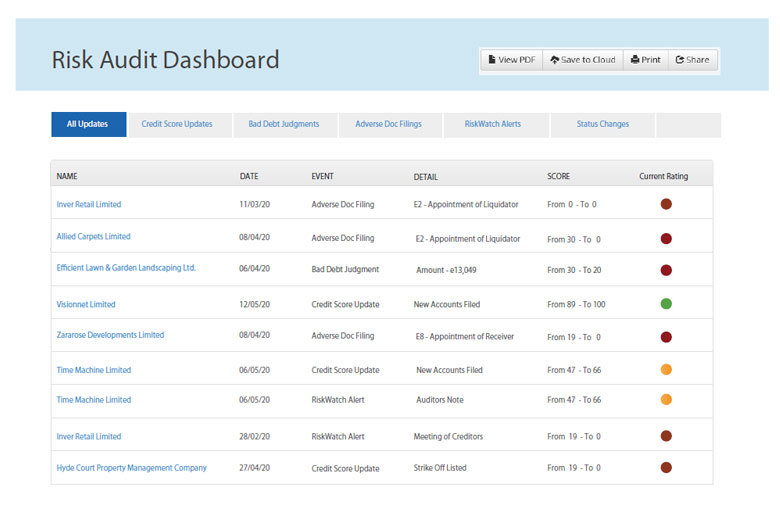Viewport: 780px width, 507px height.
Task: Click the date 27/04/20
Action: (x=255, y=468)
